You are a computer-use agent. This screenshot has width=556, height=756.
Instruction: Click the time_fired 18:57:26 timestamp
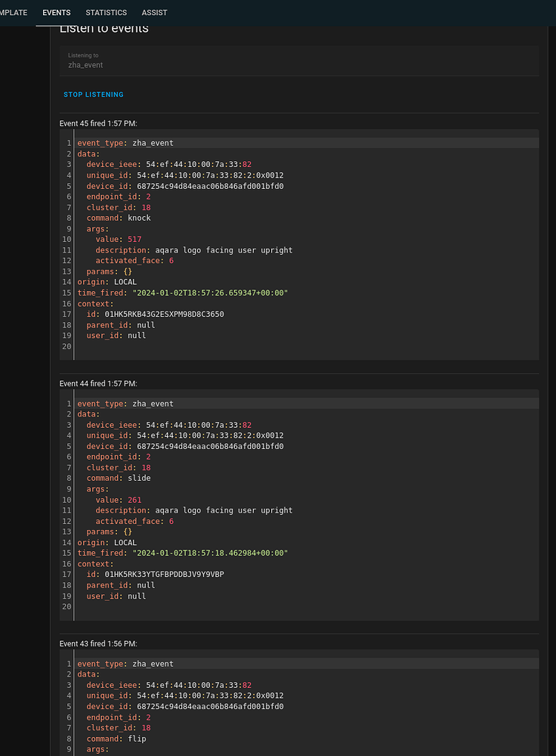point(210,293)
